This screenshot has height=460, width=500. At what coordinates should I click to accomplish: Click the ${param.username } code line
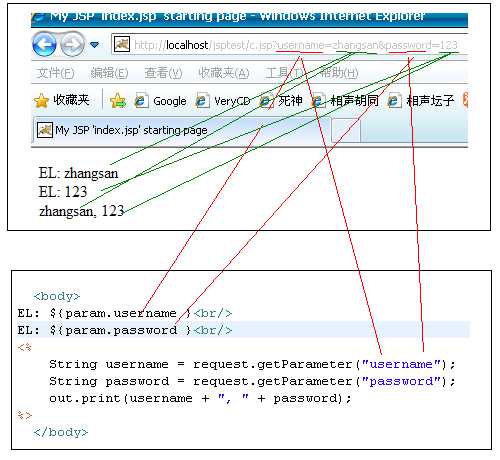(124, 313)
